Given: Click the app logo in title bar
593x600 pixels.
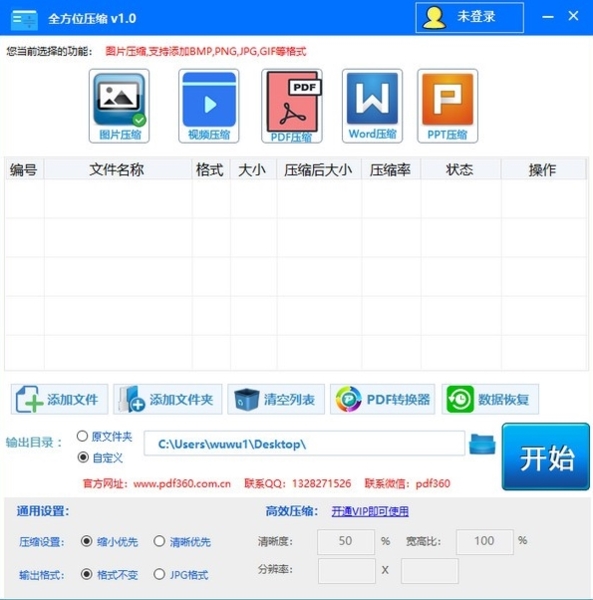Looking at the screenshot, I should point(24,19).
